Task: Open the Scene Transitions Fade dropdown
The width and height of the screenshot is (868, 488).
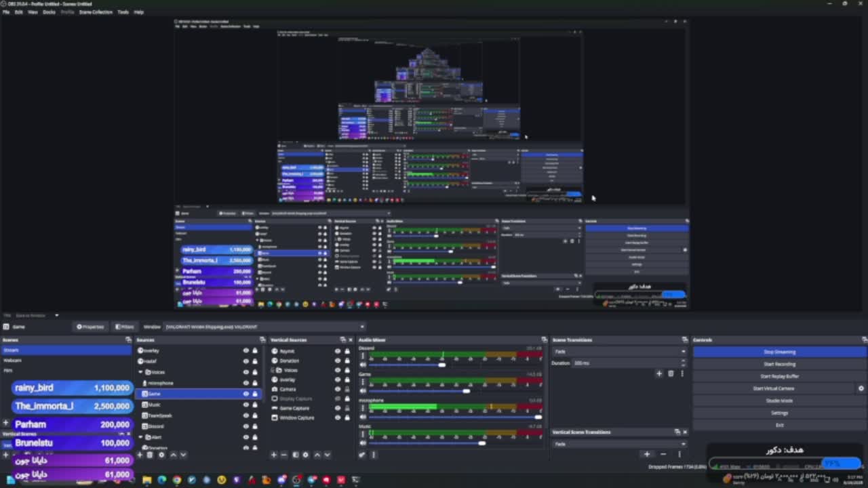Action: (620, 352)
